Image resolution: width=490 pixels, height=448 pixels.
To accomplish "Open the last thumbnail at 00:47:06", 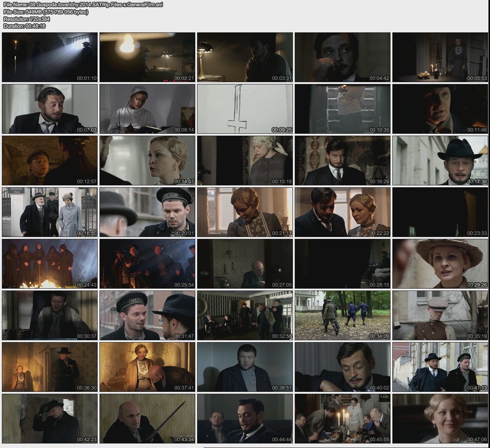I will (x=440, y=419).
